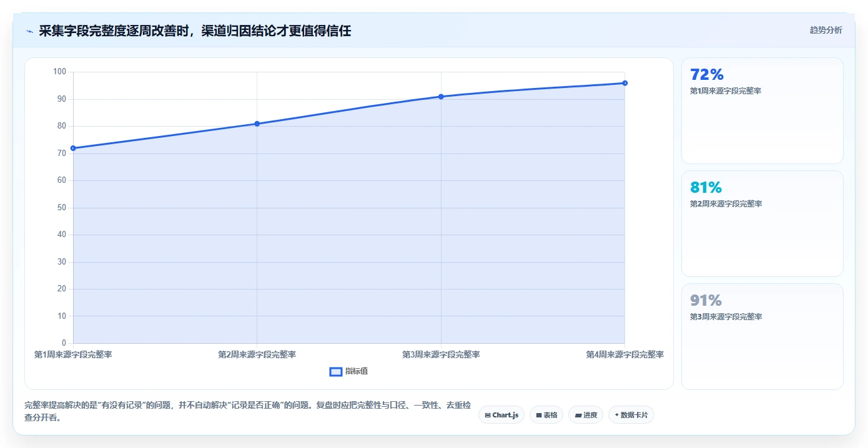Screen dimensions: 868x448
Task: Click the x-axis label 第1周来源字段完整率
Action: (x=73, y=354)
